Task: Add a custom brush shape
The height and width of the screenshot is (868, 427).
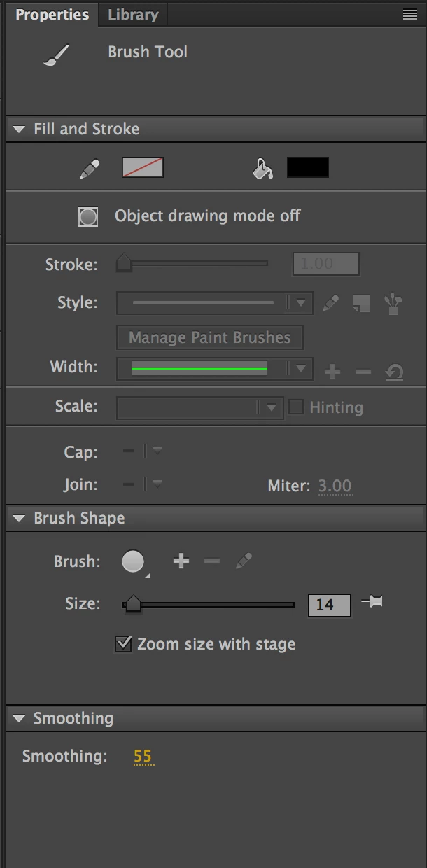Action: (x=181, y=561)
